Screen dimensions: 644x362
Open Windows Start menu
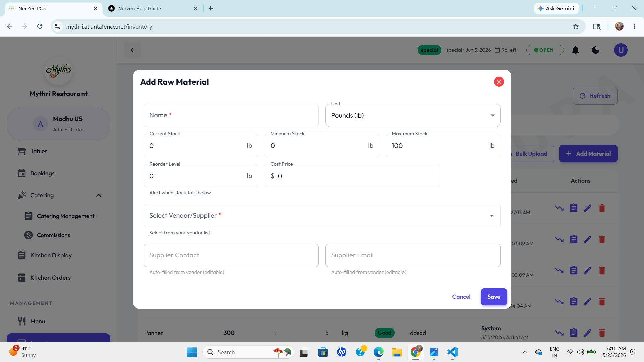192,352
